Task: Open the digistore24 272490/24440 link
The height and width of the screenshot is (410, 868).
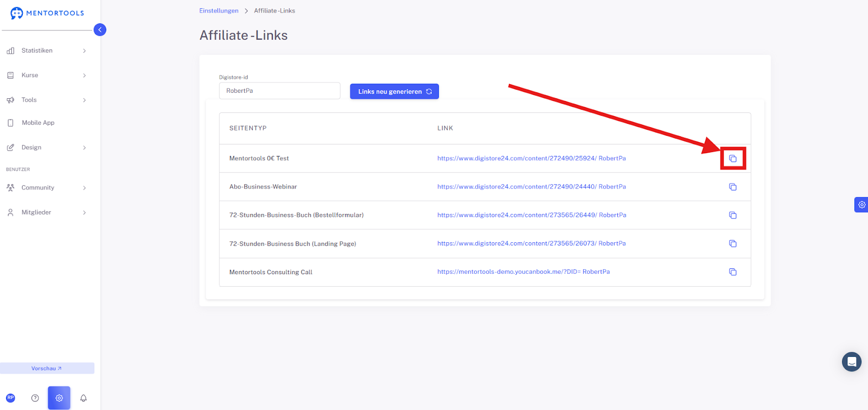Action: click(532, 187)
